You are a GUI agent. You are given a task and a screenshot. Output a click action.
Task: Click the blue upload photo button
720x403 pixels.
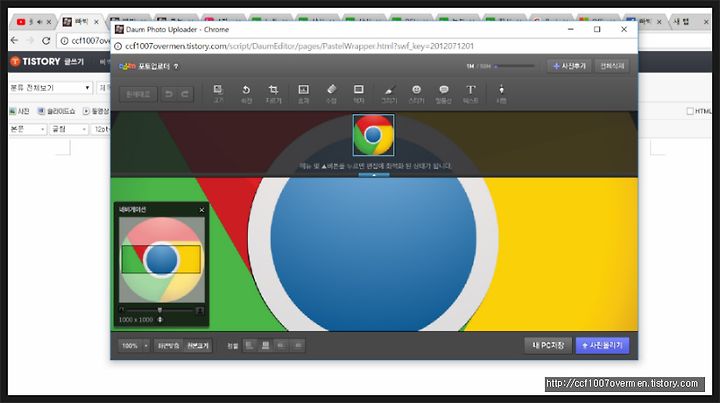coord(602,345)
